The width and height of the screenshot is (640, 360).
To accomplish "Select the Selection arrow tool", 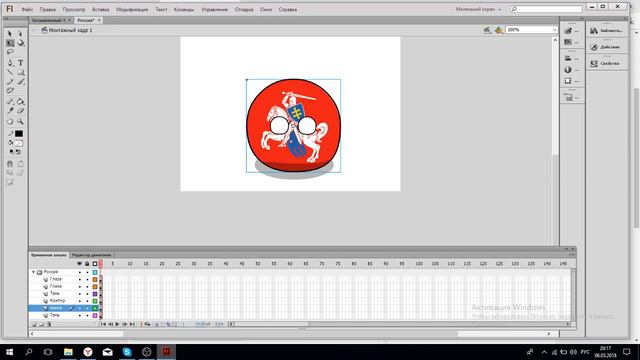I will click(10, 34).
